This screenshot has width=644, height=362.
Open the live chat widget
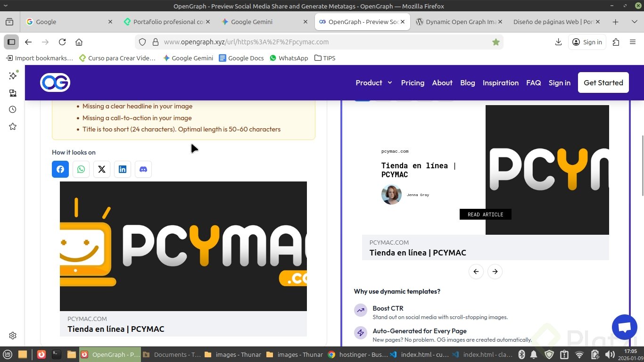tap(624, 327)
